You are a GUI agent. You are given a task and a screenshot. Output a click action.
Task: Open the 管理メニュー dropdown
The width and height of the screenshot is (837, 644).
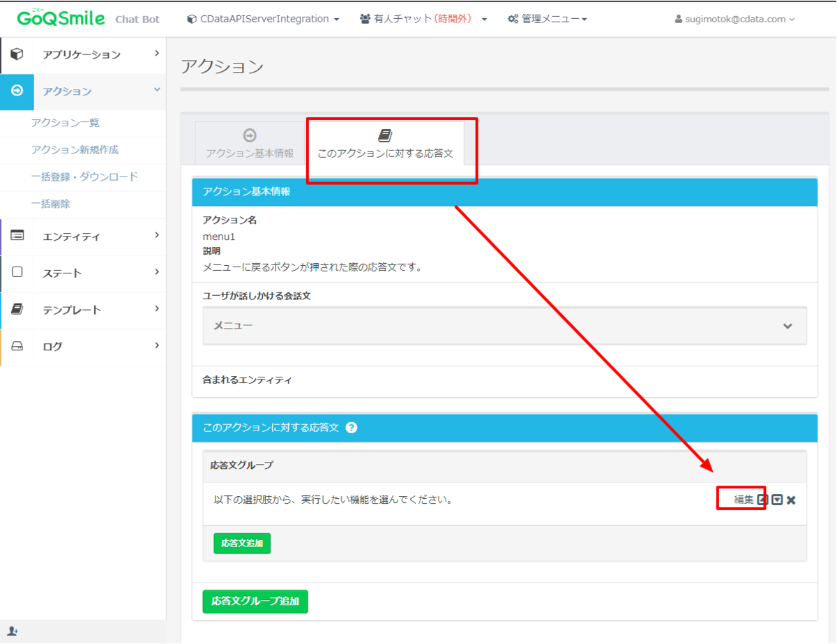548,19
